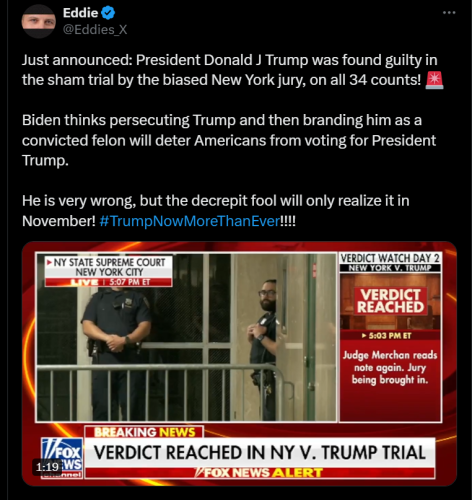Click the 'Verdict Reached in NY v. Trump Trial' headline
472x500 pixels.
tap(260, 453)
